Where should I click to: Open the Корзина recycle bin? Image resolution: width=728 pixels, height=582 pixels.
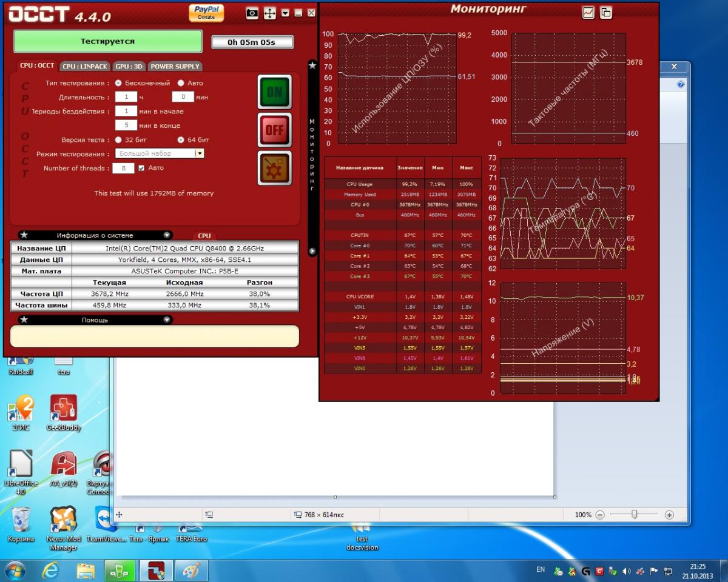click(x=21, y=524)
